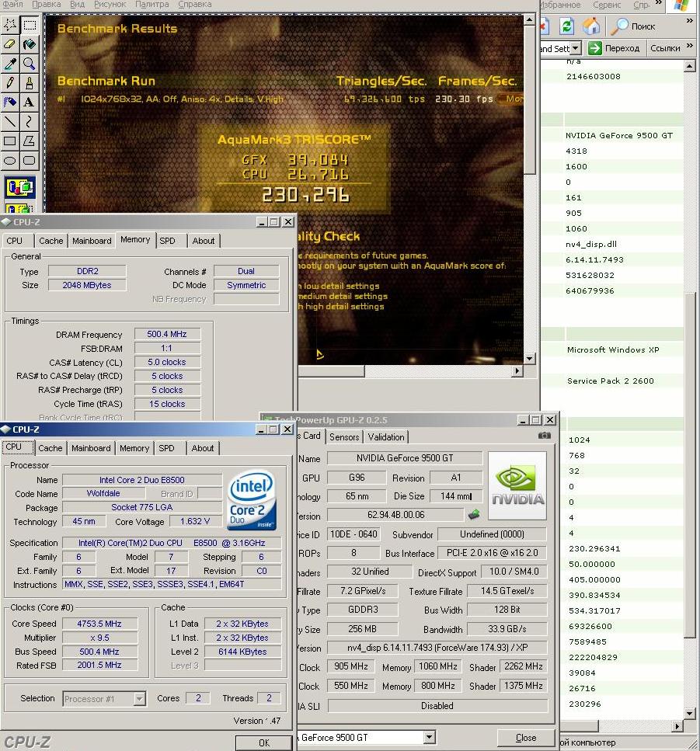Open the browser address bar dropdown

[x=576, y=48]
